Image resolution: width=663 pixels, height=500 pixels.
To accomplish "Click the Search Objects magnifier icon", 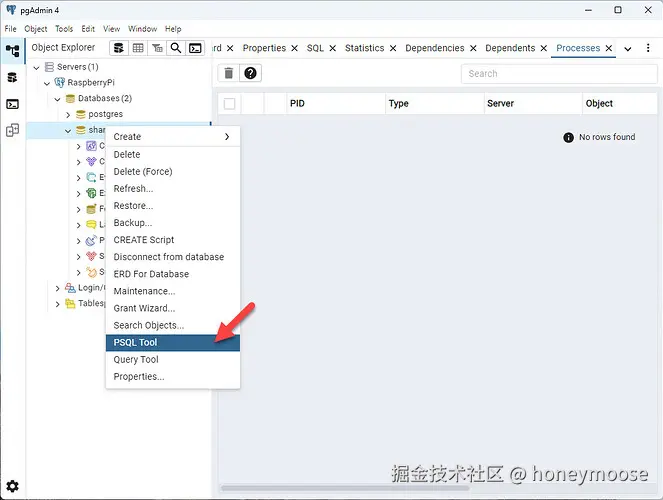I will 176,48.
